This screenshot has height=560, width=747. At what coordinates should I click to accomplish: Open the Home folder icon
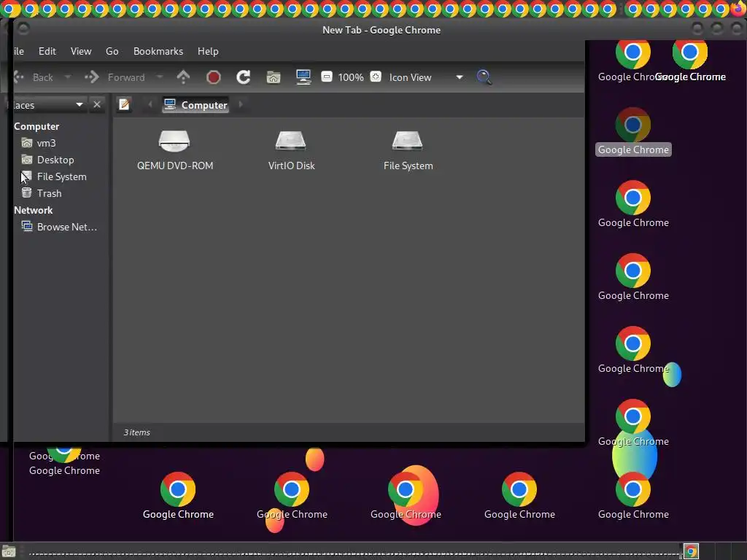coord(274,77)
